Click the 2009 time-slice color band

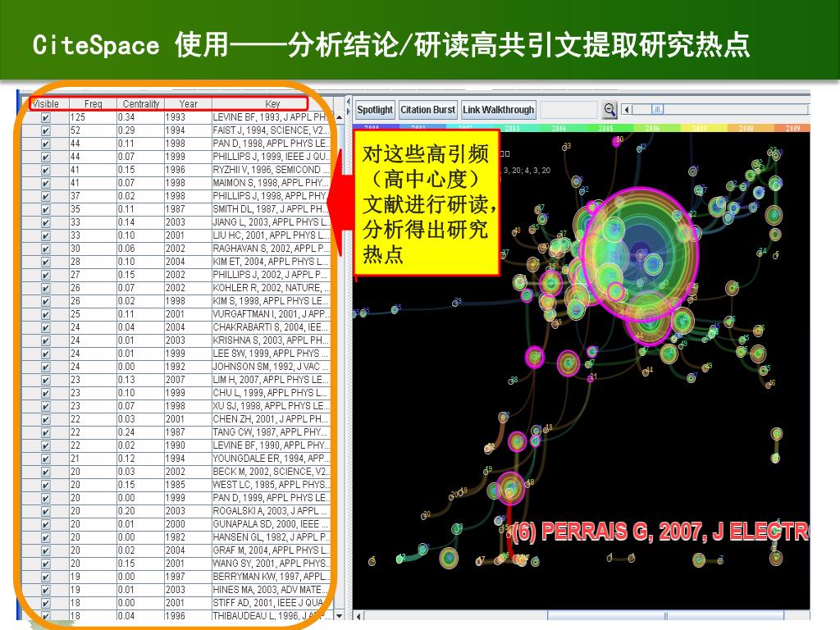click(791, 128)
